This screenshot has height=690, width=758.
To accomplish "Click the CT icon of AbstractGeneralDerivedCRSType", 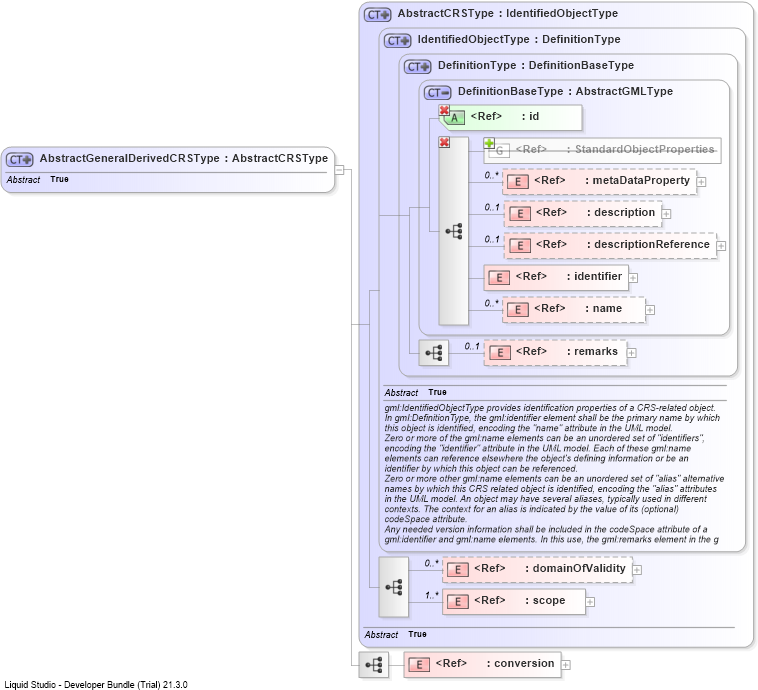I will (19, 159).
